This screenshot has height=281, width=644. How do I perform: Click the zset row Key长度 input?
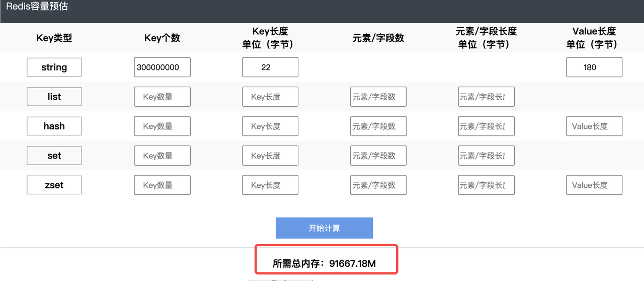270,185
